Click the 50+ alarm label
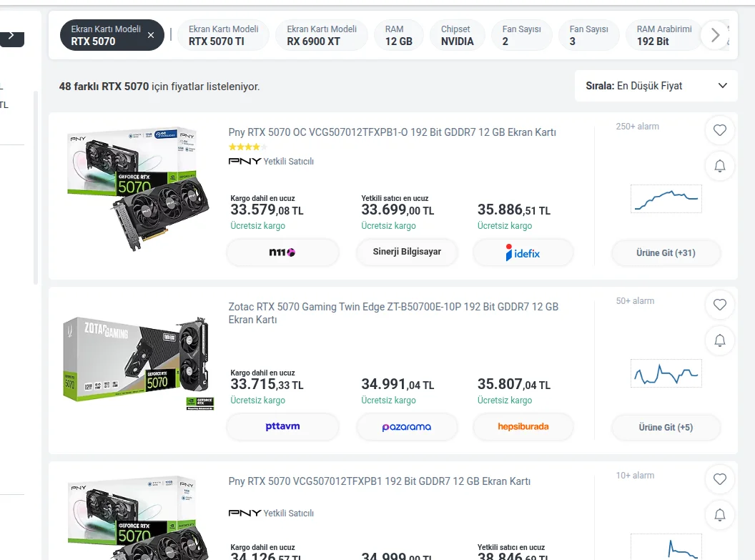The height and width of the screenshot is (560, 755). pyautogui.click(x=635, y=301)
